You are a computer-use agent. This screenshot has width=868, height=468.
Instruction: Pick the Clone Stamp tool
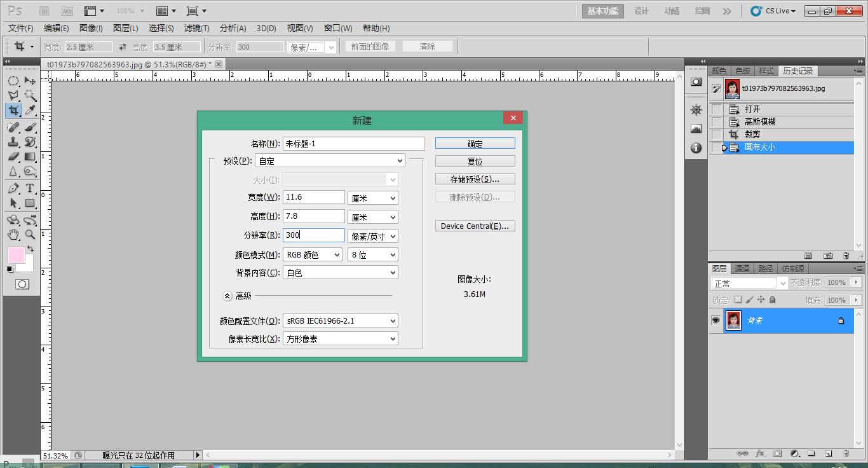click(x=13, y=142)
